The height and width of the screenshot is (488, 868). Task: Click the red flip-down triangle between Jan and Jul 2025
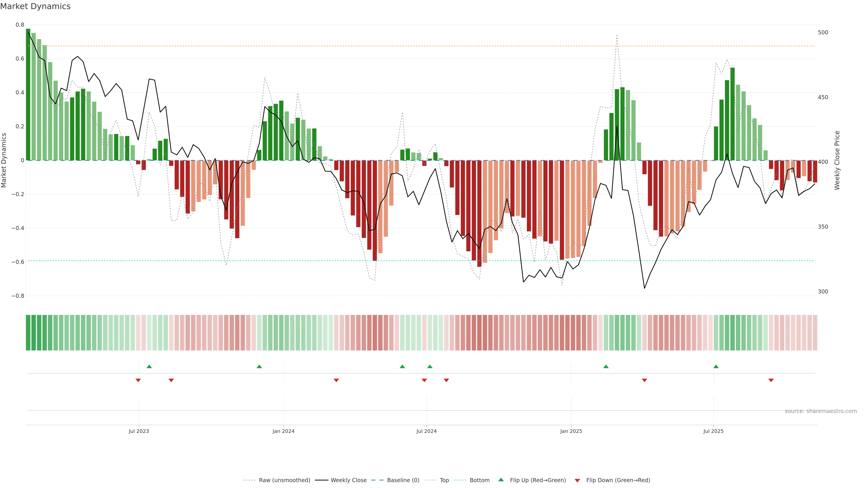[x=645, y=380]
